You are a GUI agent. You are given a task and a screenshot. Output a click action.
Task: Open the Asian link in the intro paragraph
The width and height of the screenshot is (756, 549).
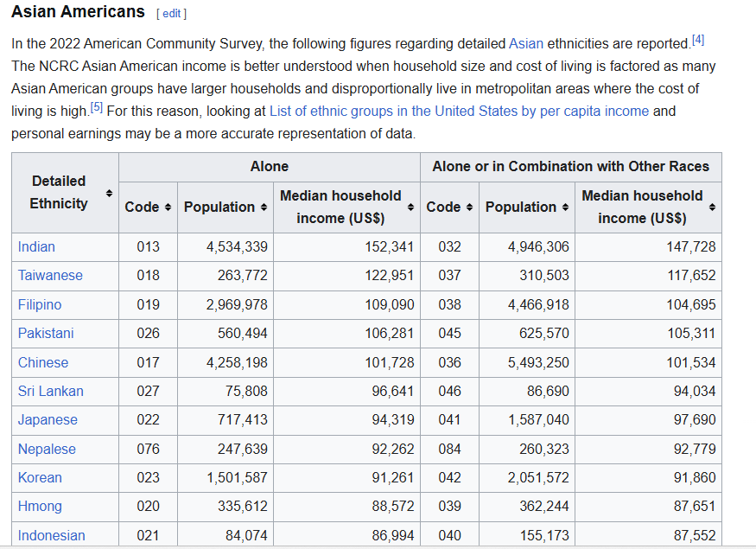(x=526, y=43)
